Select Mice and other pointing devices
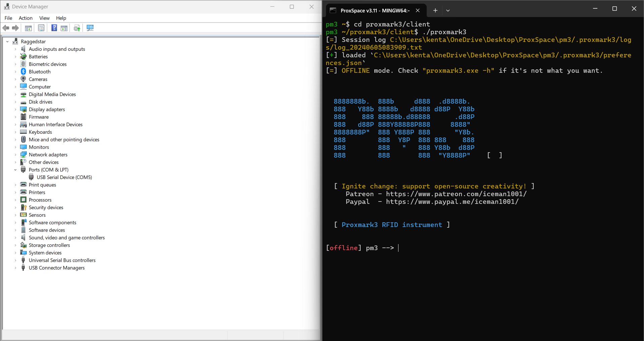644x341 pixels. [64, 139]
